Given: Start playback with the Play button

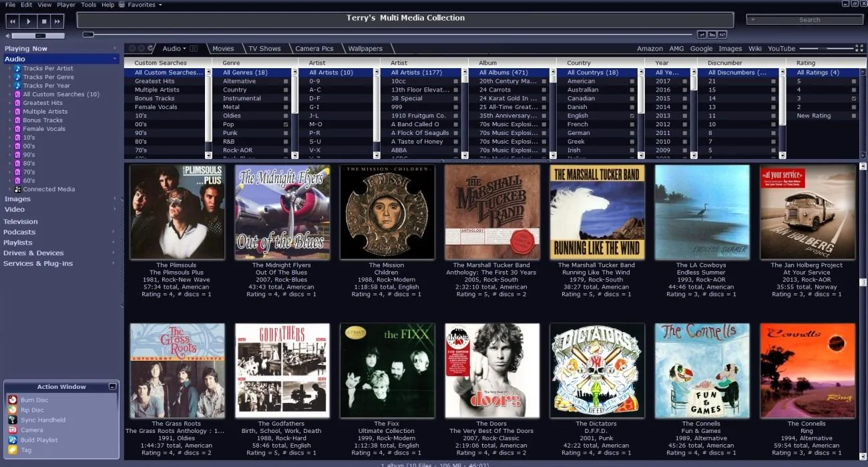Looking at the screenshot, I should click(28, 21).
